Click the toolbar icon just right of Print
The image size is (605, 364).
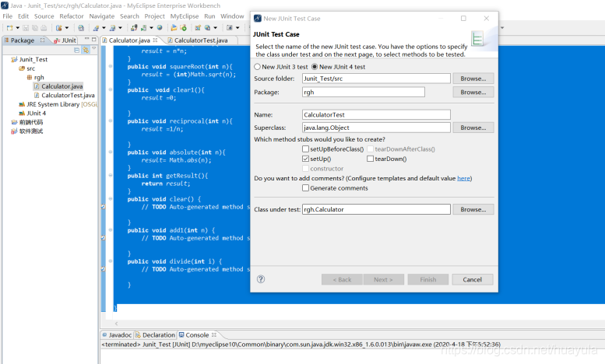[59, 28]
